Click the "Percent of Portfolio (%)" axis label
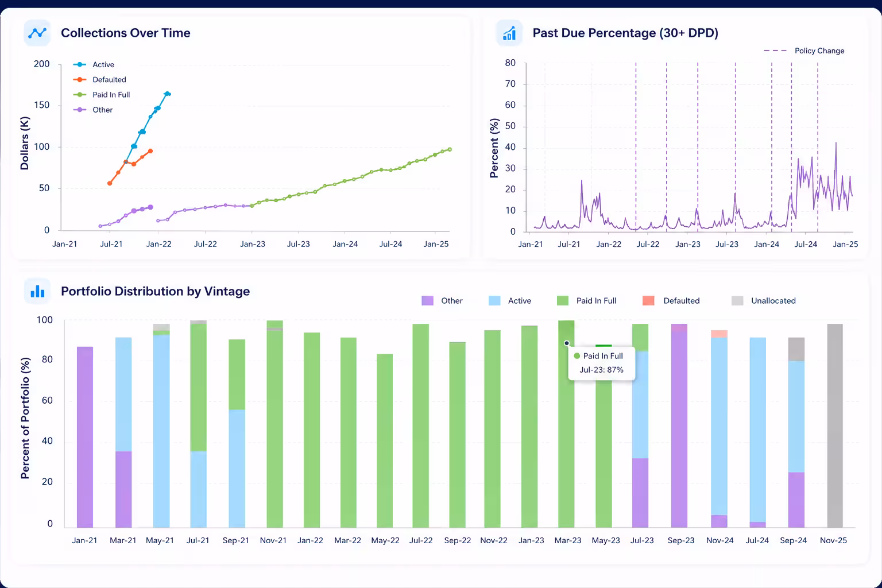Screen dimensions: 882x588 25,418
